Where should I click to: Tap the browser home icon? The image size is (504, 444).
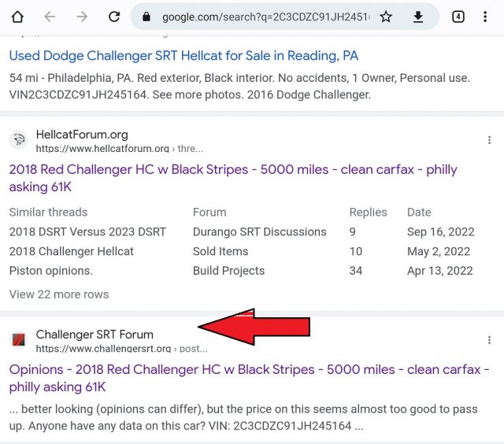click(x=17, y=17)
